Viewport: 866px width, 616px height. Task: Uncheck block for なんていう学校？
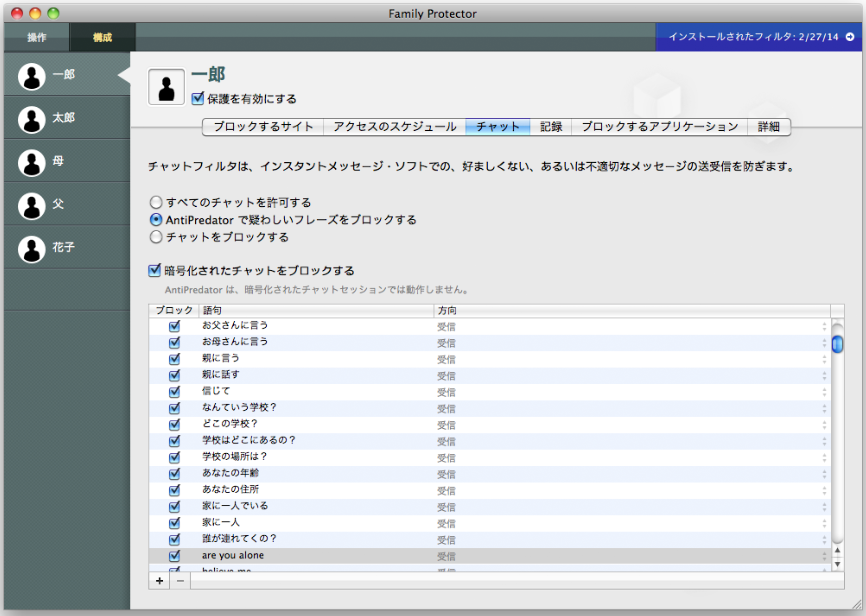pos(175,408)
